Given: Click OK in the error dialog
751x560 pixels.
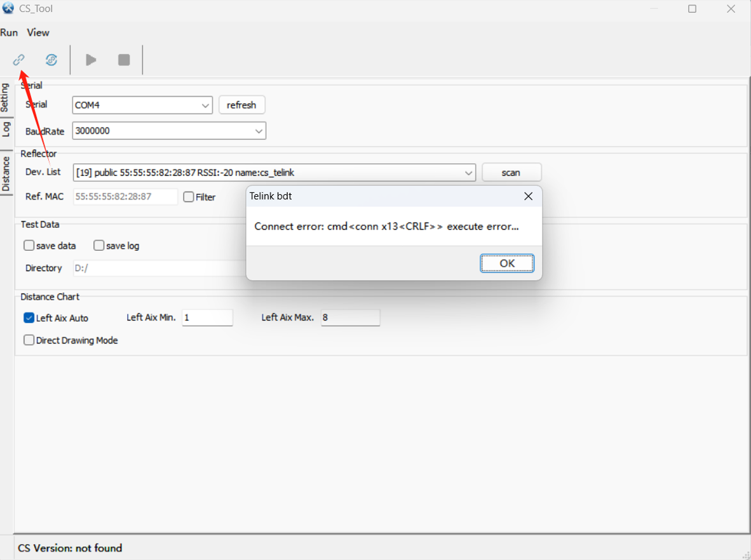Looking at the screenshot, I should point(507,263).
